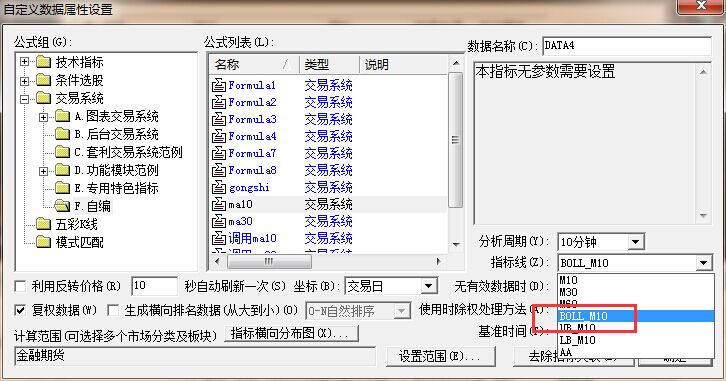726x381 pixels.
Task: Click the Formula8 formula icon
Action: (219, 170)
